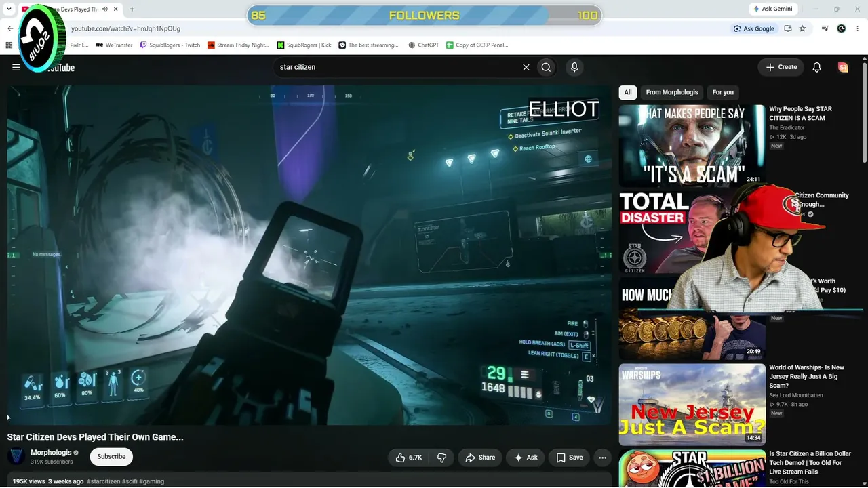Screen dimensions: 868x488
Task: Open The Eradicator channel link
Action: pos(787,127)
